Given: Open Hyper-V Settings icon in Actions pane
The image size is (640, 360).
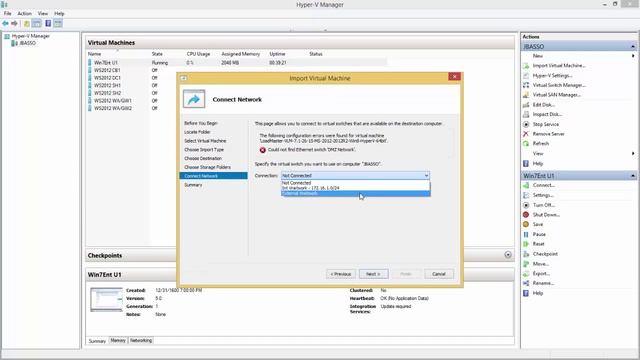Looking at the screenshot, I should 526,76.
